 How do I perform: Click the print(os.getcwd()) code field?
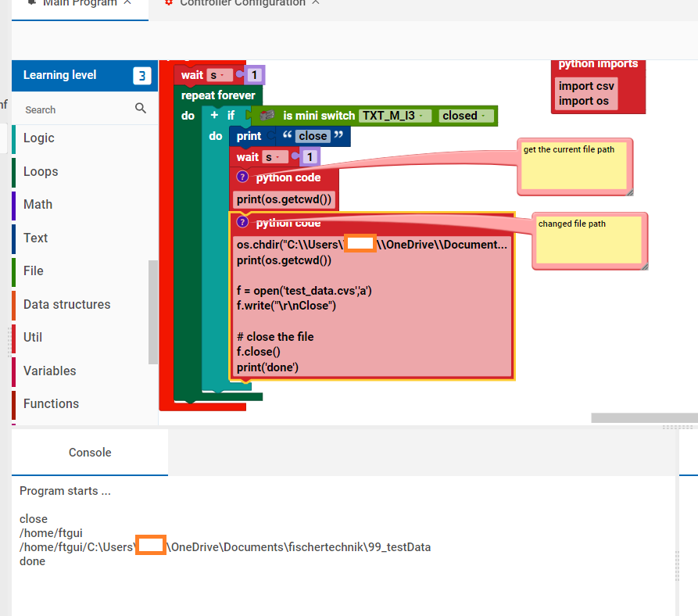[x=284, y=199]
